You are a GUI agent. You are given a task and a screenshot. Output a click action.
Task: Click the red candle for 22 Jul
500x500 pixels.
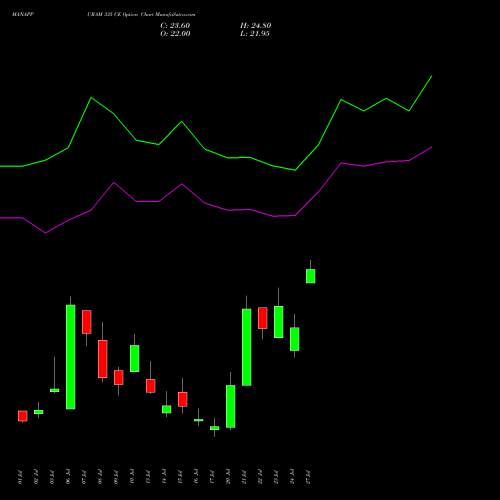263,318
